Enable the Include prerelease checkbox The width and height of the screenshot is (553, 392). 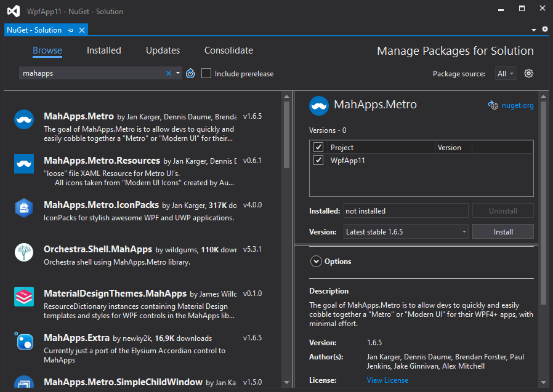pyautogui.click(x=206, y=73)
